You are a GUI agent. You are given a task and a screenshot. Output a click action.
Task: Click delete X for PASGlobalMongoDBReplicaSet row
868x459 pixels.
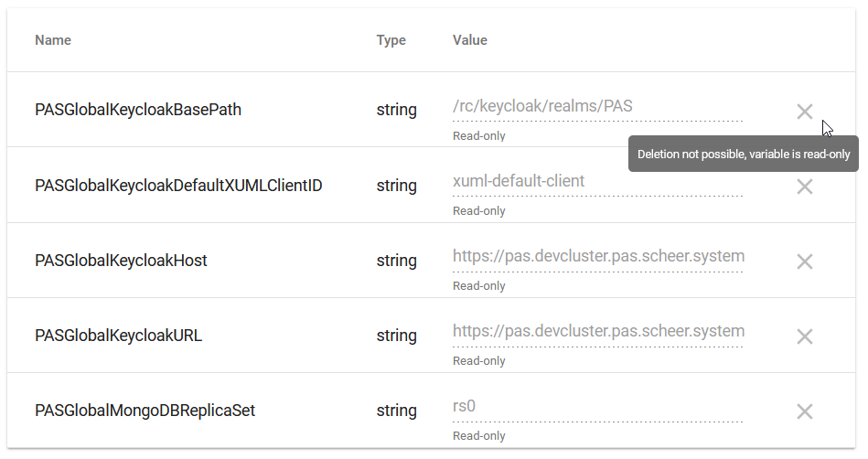pyautogui.click(x=804, y=411)
